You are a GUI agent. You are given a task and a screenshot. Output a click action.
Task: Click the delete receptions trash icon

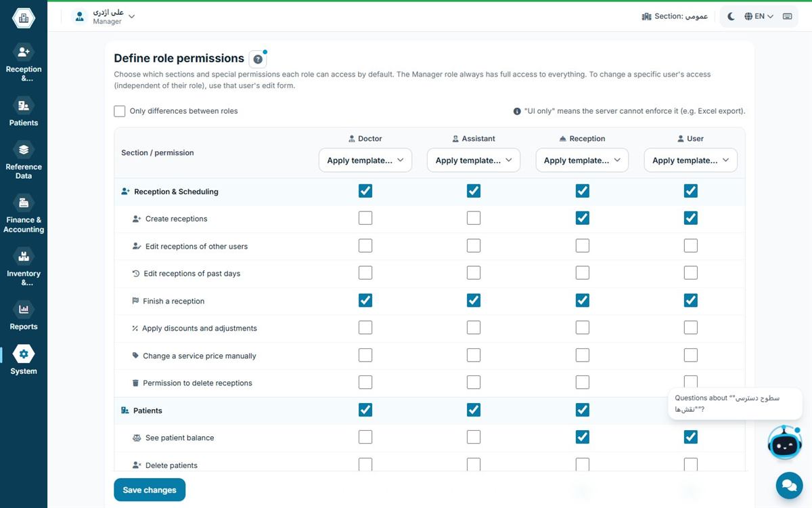tap(135, 383)
